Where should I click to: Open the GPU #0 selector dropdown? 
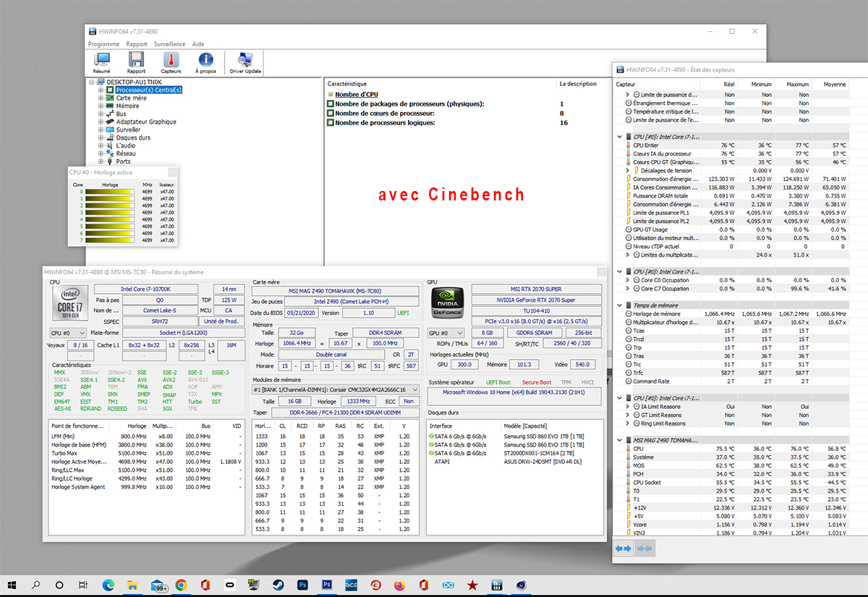(x=446, y=333)
